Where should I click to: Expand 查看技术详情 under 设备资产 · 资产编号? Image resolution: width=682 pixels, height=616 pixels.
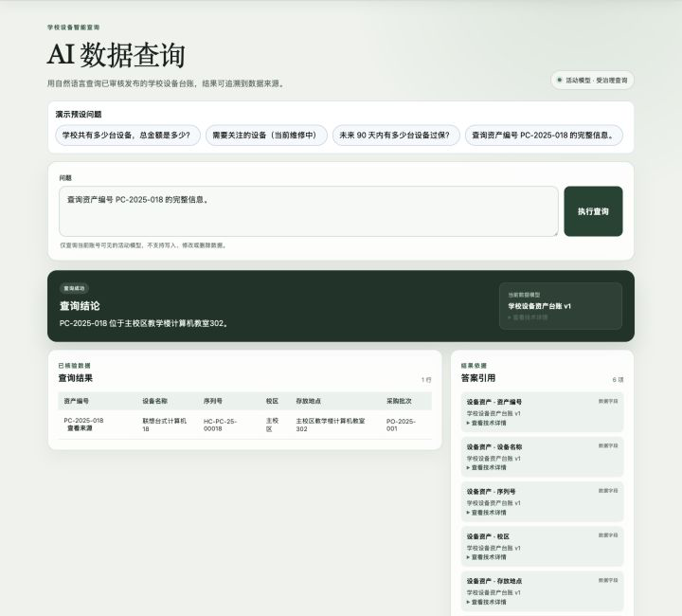click(486, 423)
